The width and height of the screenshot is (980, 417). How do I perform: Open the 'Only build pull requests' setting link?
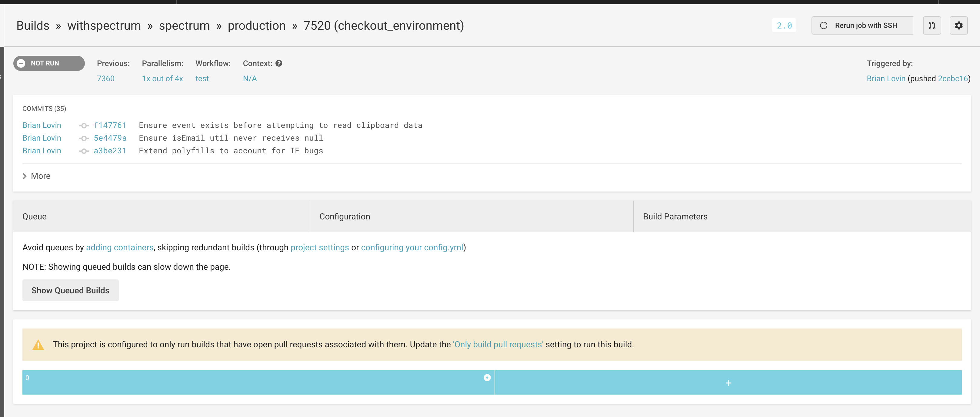point(498,344)
